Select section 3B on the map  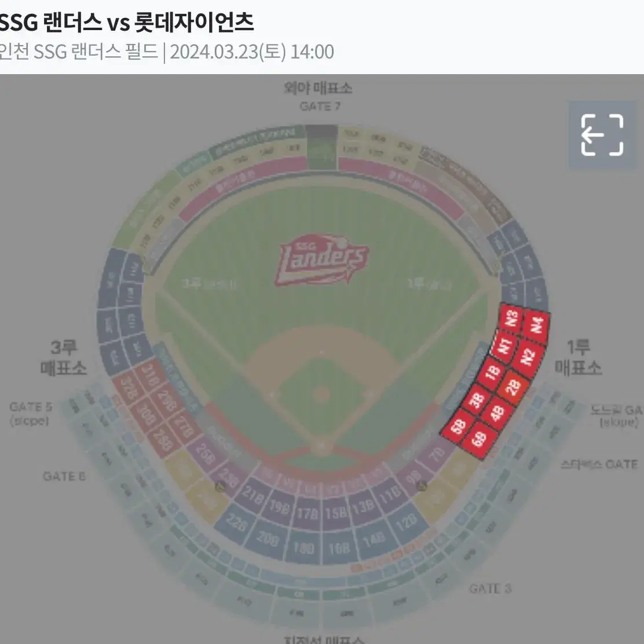[x=477, y=400]
